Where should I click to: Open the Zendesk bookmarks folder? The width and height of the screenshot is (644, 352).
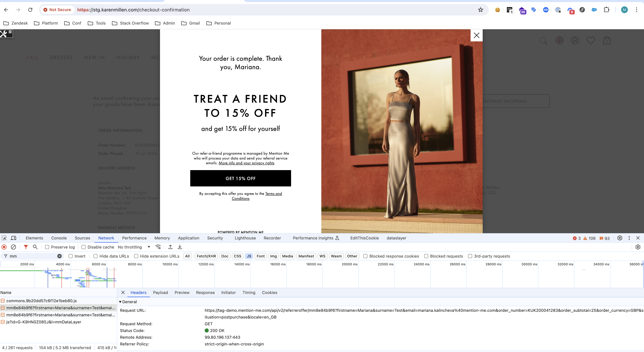pyautogui.click(x=15, y=23)
